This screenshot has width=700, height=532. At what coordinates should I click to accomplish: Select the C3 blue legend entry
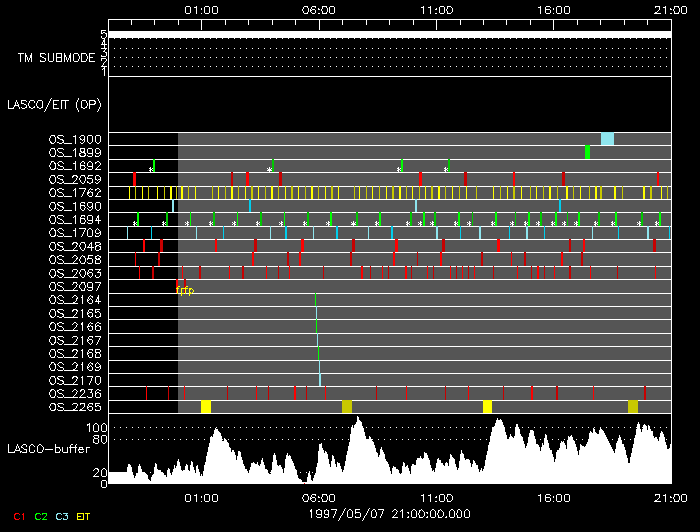(63, 517)
